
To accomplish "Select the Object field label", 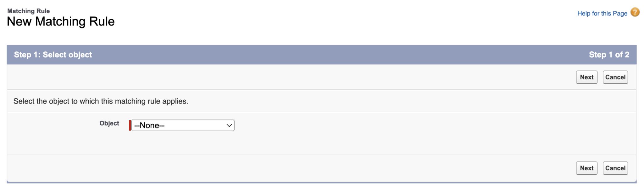I will pyautogui.click(x=109, y=123).
